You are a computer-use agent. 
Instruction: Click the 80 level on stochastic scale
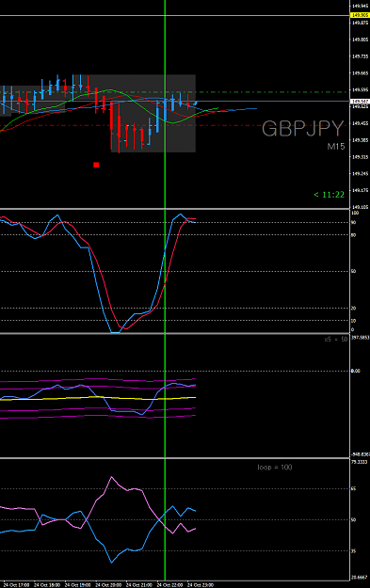click(x=353, y=235)
